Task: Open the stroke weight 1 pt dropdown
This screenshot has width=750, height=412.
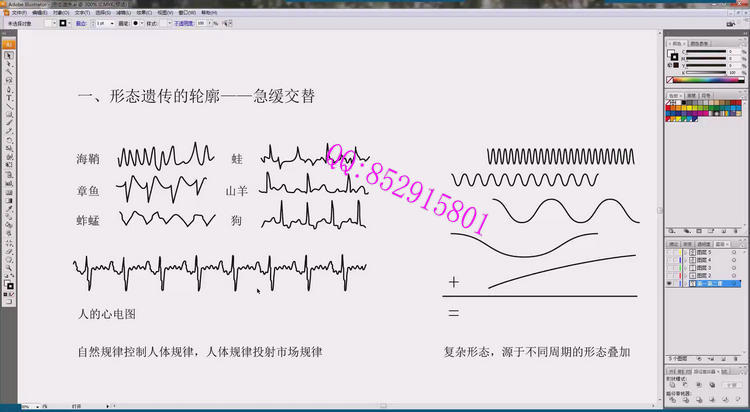Action: coord(112,22)
